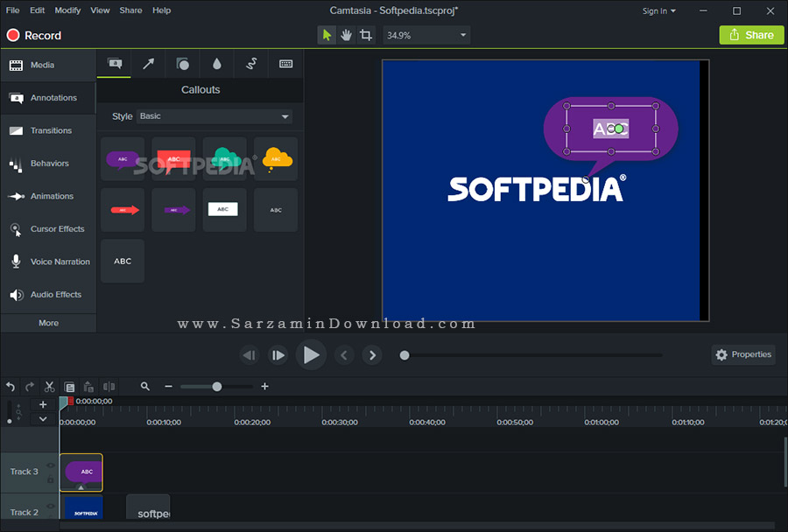Open the Keystroke callouts tab
The image size is (788, 532).
pos(285,64)
